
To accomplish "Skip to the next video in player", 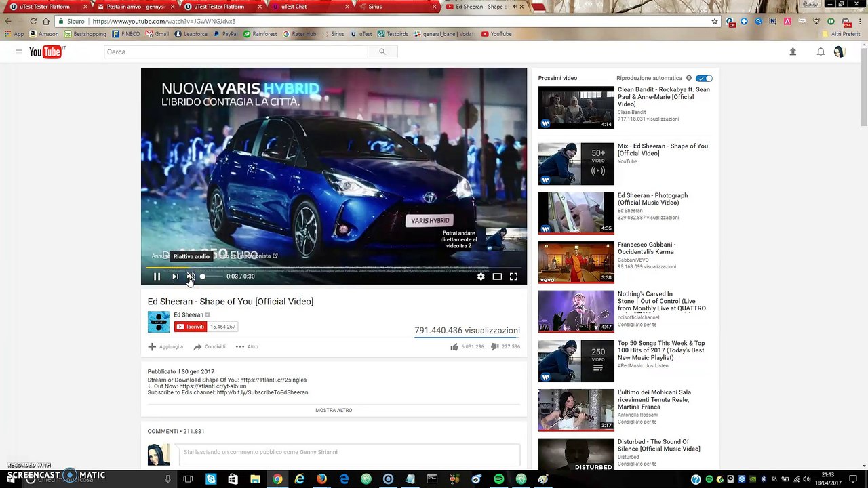I will (x=175, y=277).
